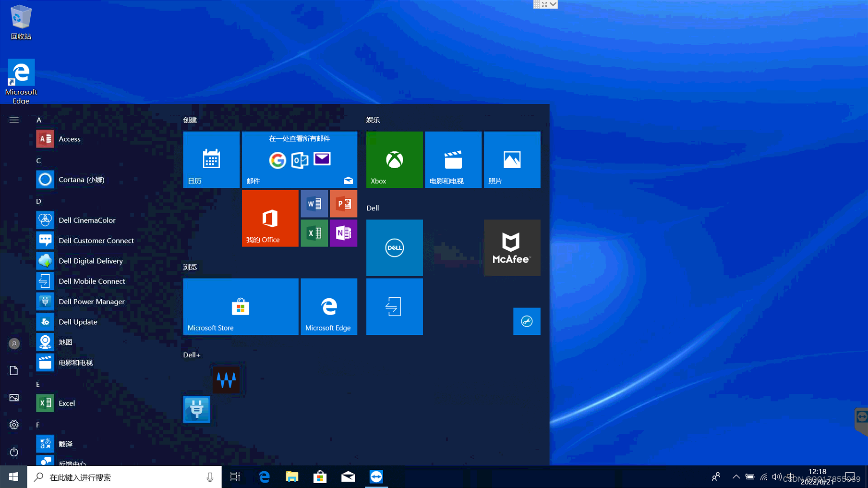
Task: Select the 创建 tile group title
Action: tap(190, 120)
